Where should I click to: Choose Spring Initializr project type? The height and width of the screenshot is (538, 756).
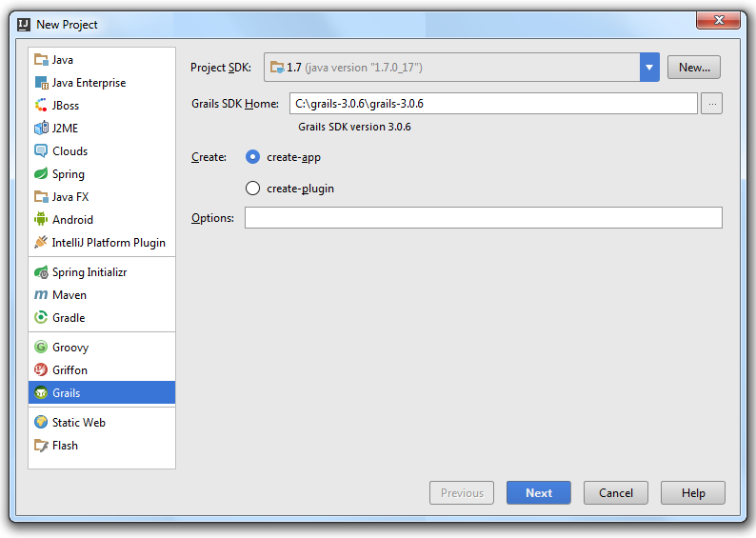point(102,272)
